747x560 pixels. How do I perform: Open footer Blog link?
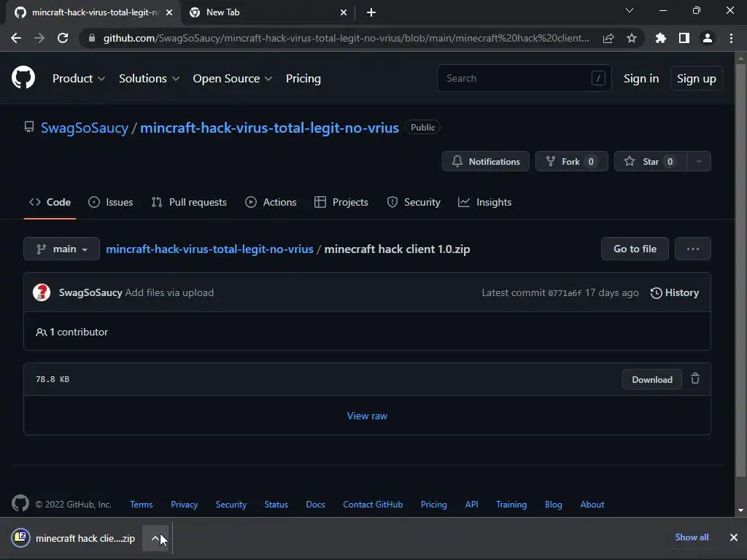(554, 505)
